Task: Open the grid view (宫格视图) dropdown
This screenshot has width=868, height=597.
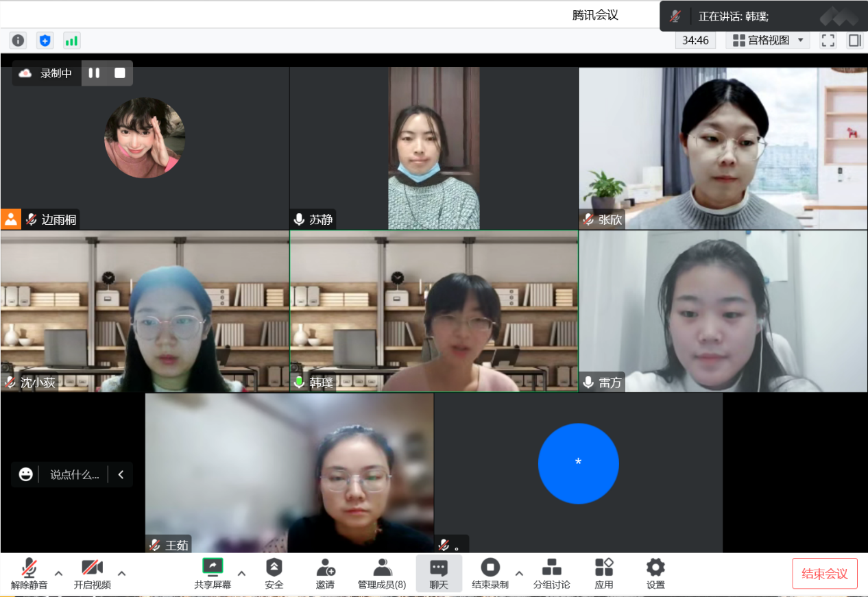Action: click(x=767, y=40)
